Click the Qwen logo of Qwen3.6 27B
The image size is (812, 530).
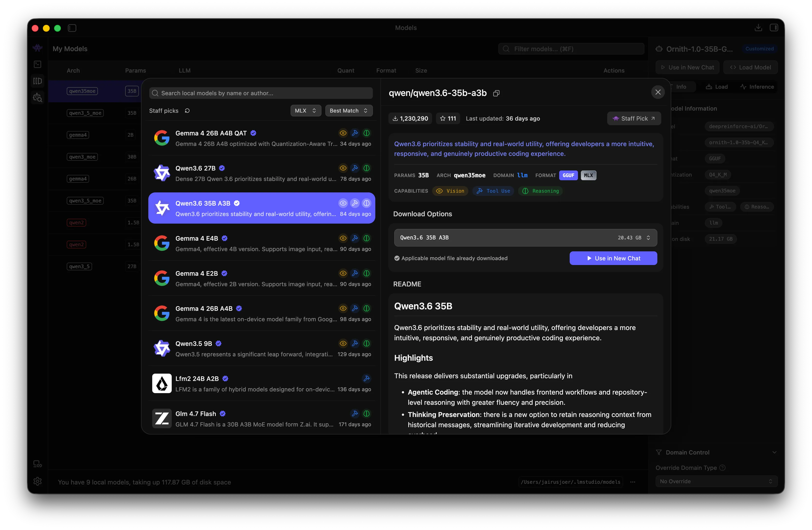[162, 173]
